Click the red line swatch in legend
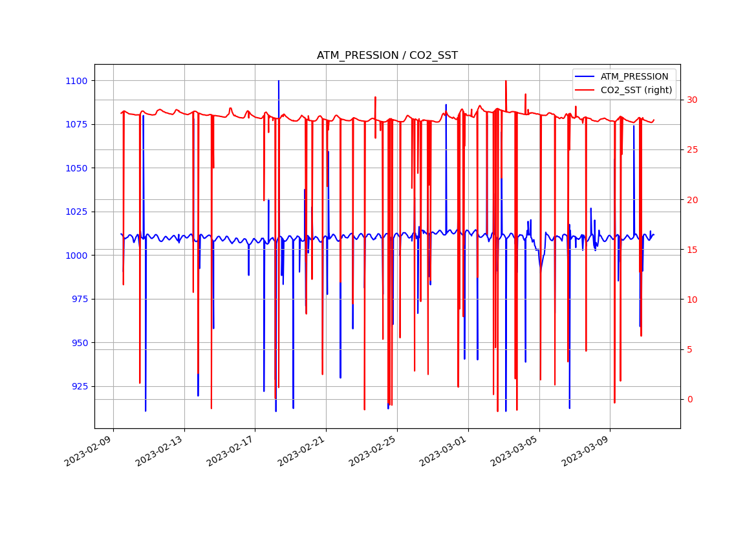 pyautogui.click(x=585, y=91)
